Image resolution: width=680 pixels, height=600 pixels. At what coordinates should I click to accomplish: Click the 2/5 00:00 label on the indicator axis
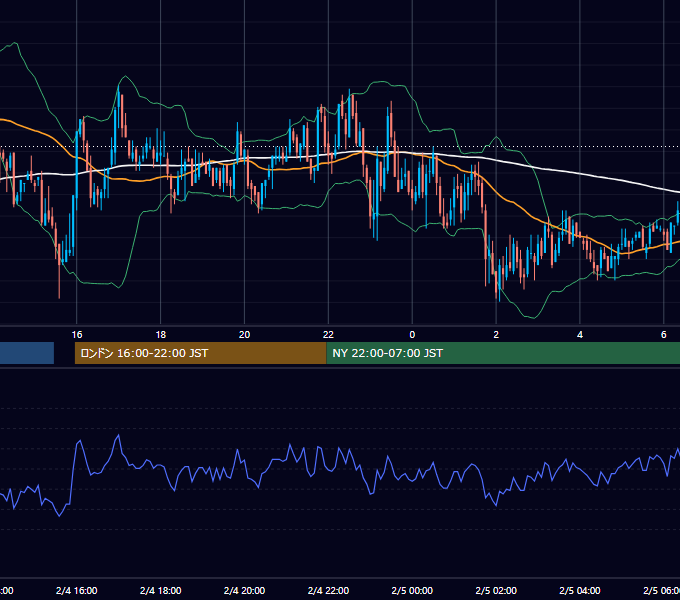(x=412, y=591)
